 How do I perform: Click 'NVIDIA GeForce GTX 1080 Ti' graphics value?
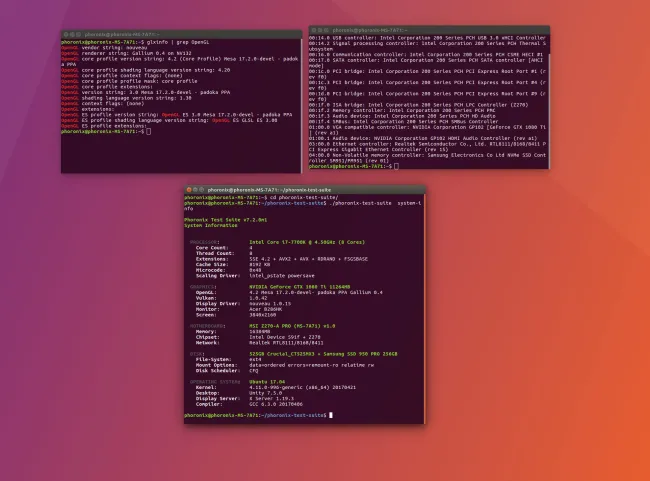coord(300,287)
